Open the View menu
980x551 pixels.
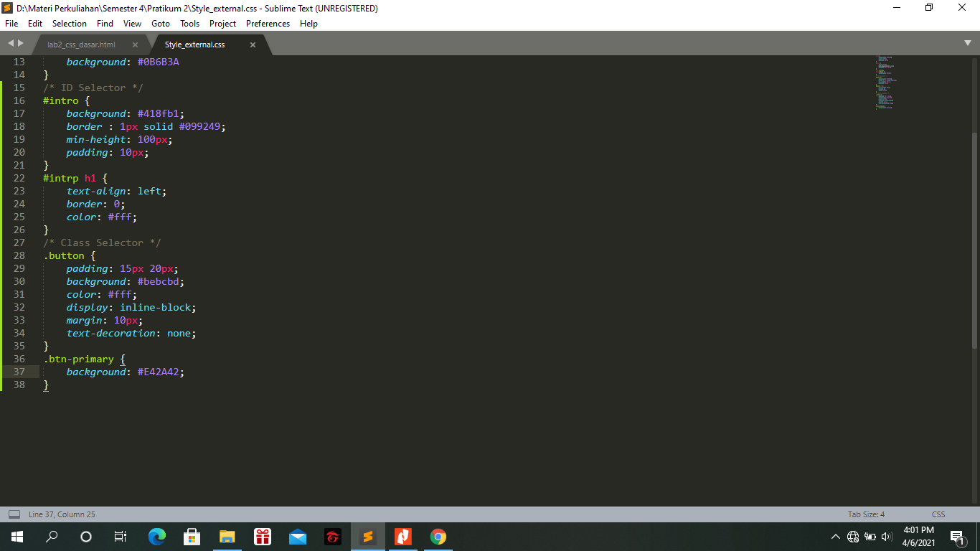pos(132,24)
